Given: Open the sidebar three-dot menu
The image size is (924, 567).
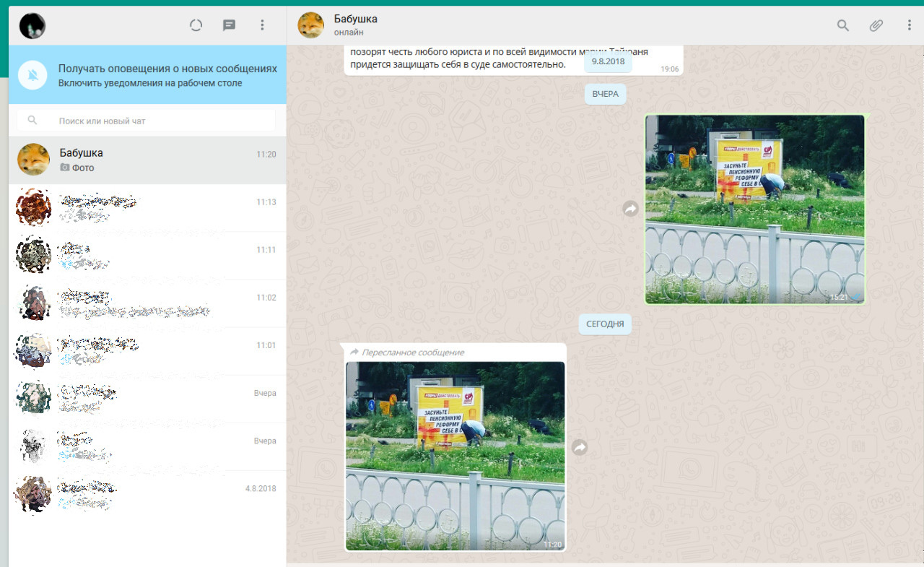Looking at the screenshot, I should coord(262,25).
